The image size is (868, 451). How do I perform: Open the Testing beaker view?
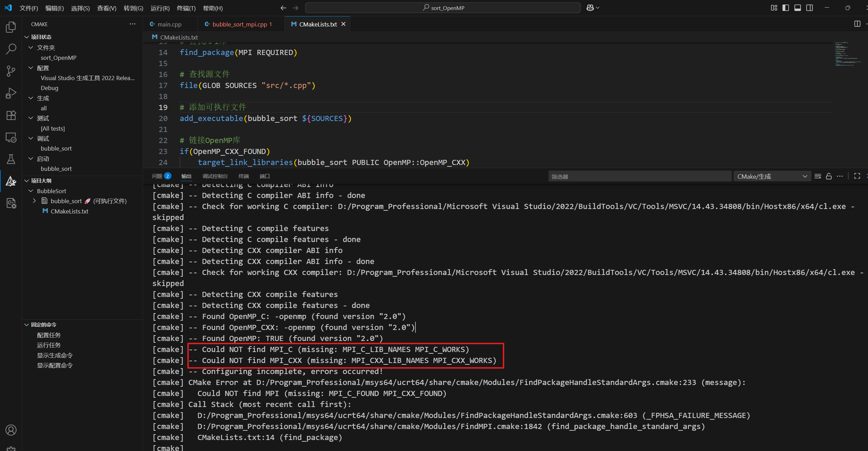(x=11, y=159)
